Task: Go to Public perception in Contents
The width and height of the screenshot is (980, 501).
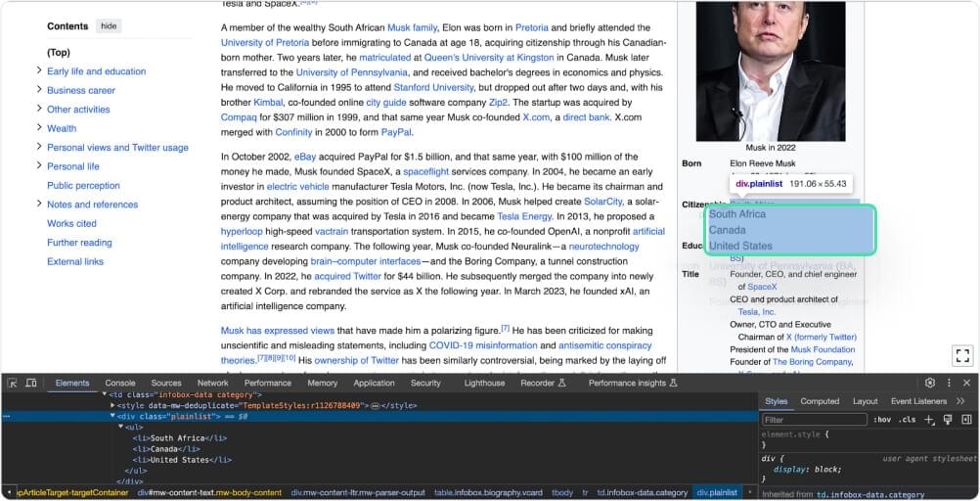Action: pos(83,185)
